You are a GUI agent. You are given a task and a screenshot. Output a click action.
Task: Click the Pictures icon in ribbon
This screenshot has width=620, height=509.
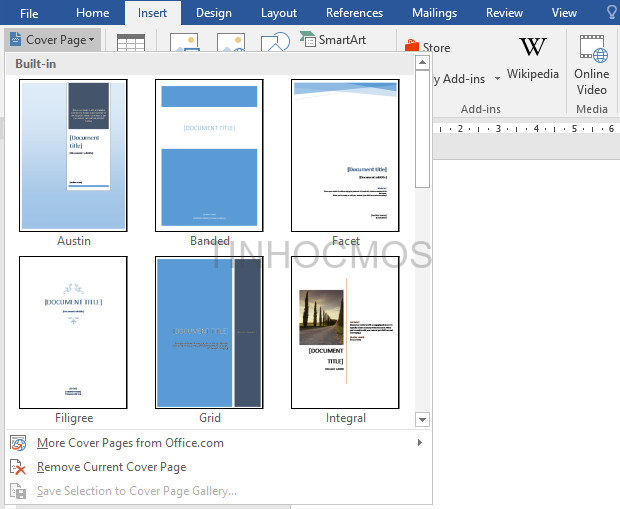[x=184, y=42]
